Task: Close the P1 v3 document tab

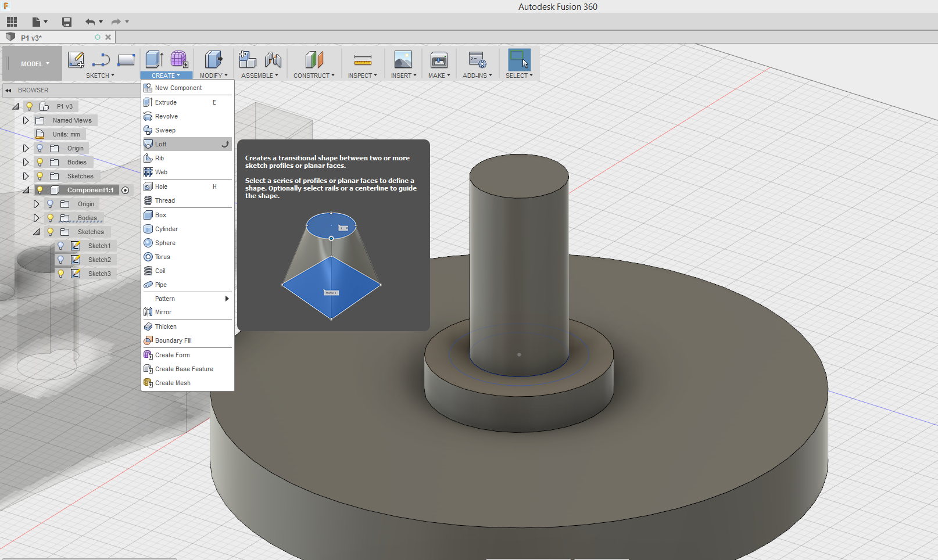Action: [108, 37]
